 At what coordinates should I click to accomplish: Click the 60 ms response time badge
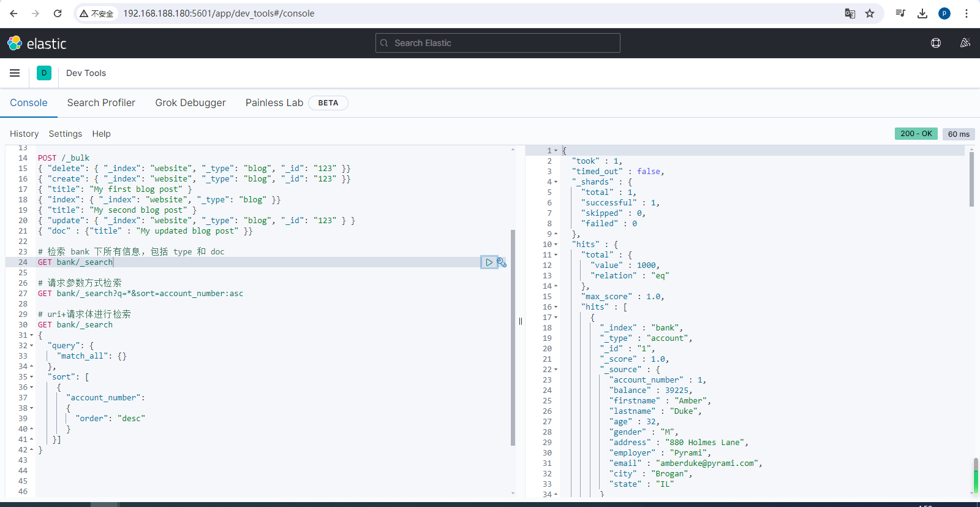point(959,134)
